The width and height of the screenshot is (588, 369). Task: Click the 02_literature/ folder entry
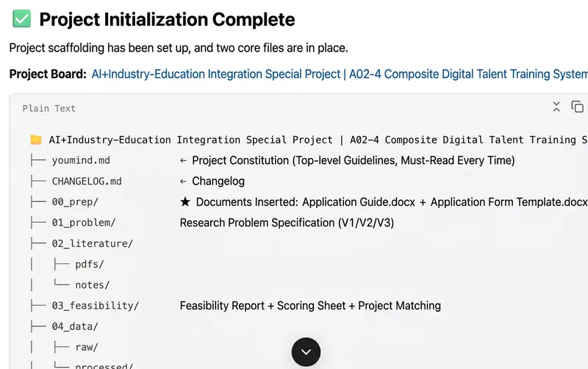(93, 244)
